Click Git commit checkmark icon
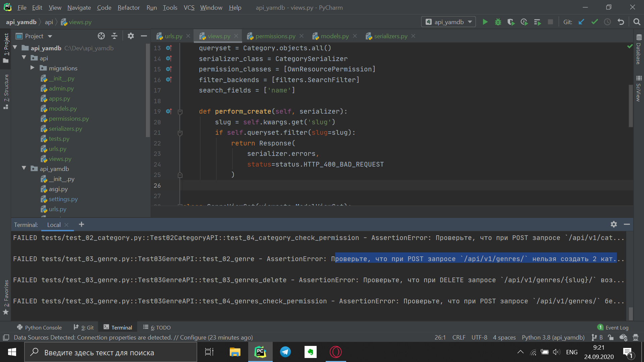644x362 pixels. coord(594,22)
